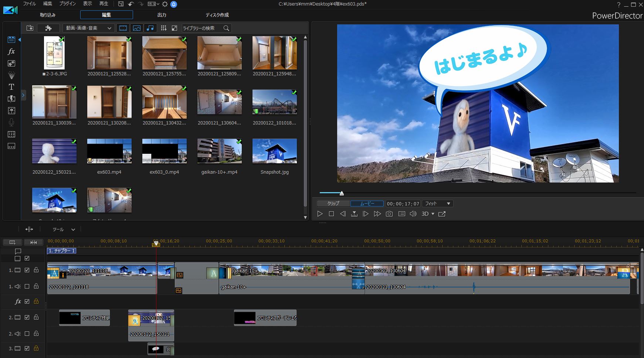Play the preview video
This screenshot has width=644, height=358.
click(x=320, y=214)
